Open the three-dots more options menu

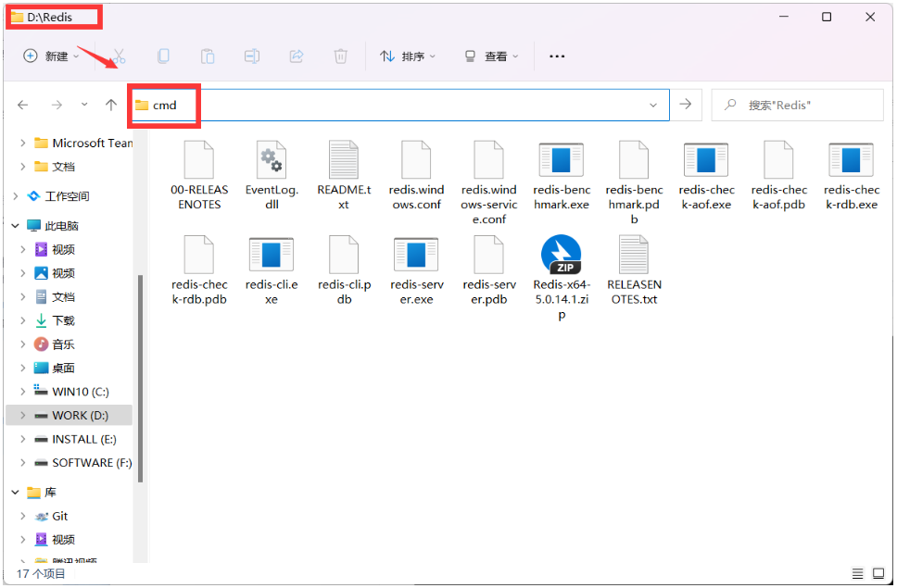(557, 56)
